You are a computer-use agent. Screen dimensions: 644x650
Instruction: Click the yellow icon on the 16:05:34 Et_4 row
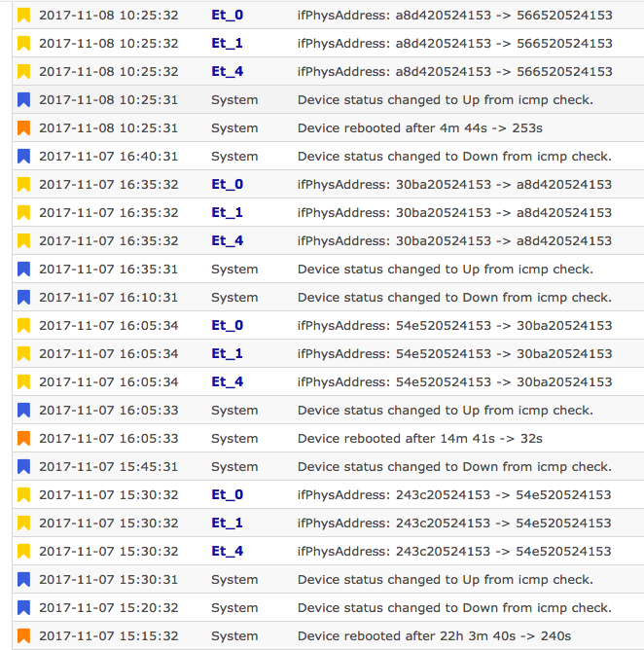24,381
